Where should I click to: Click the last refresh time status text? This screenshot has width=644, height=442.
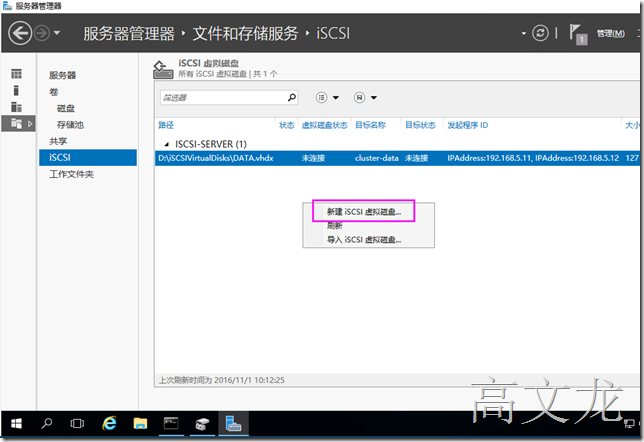point(221,380)
